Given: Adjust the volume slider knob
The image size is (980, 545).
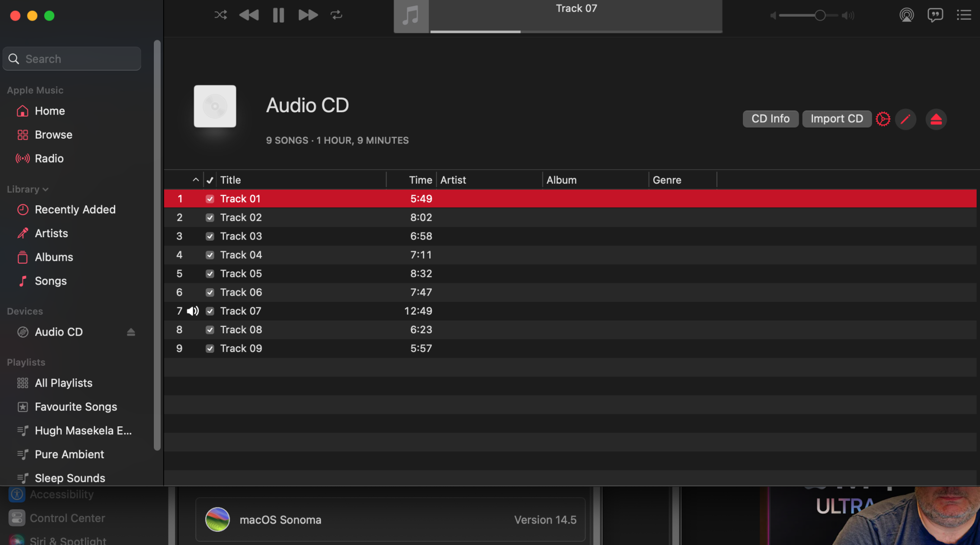Looking at the screenshot, I should coord(820,16).
